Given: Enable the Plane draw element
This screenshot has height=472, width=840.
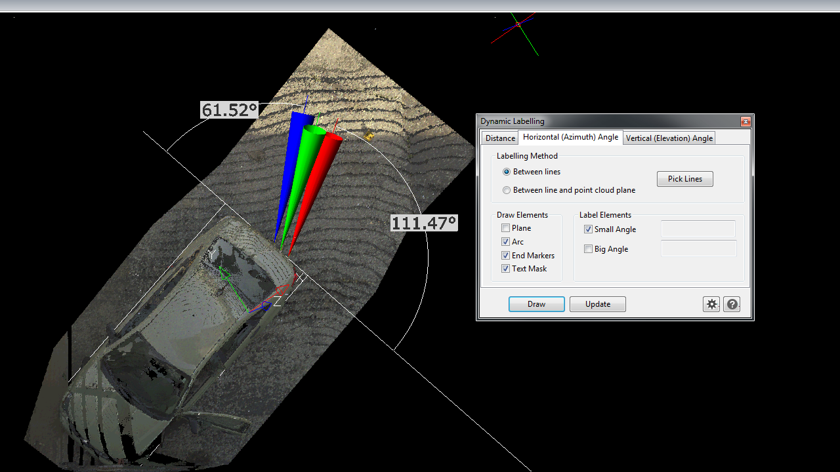Looking at the screenshot, I should (506, 228).
